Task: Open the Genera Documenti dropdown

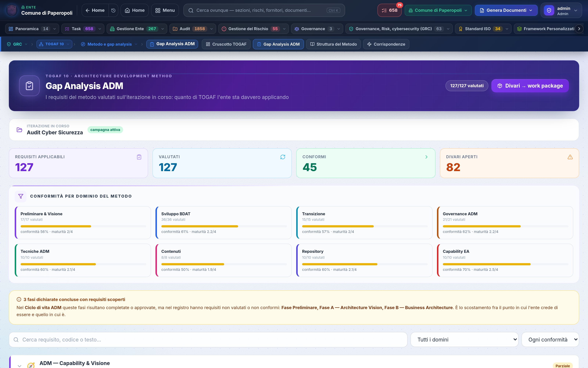Action: 506,10
